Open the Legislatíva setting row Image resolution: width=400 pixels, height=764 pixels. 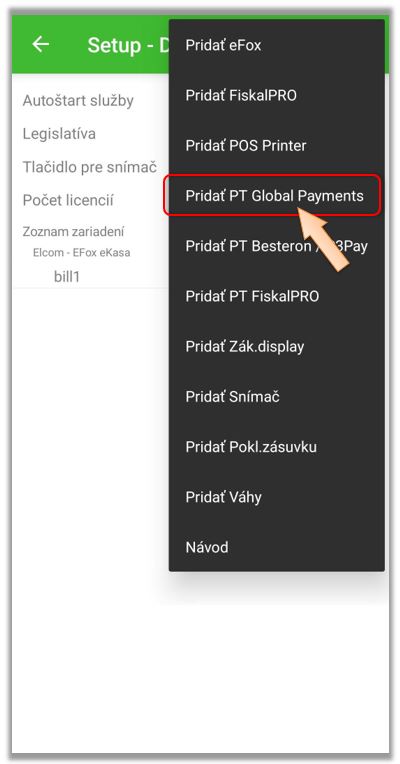[59, 134]
